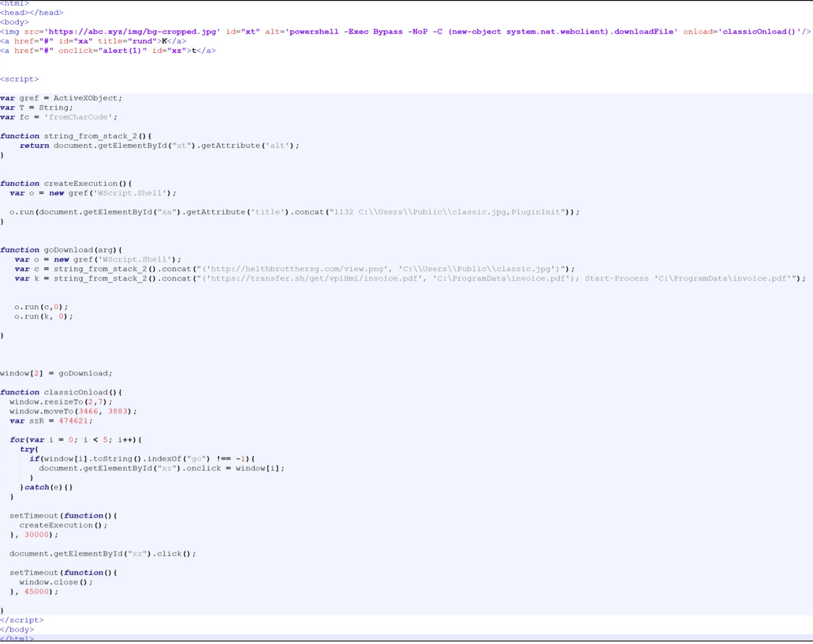Image resolution: width=813 pixels, height=644 pixels.
Task: Click the closing </body> tag
Action: pos(17,630)
